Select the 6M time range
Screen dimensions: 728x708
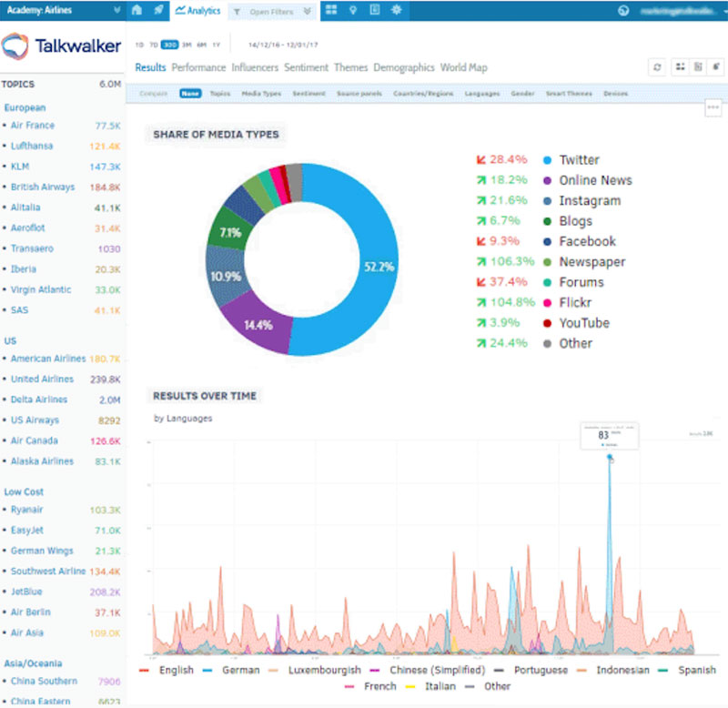201,45
